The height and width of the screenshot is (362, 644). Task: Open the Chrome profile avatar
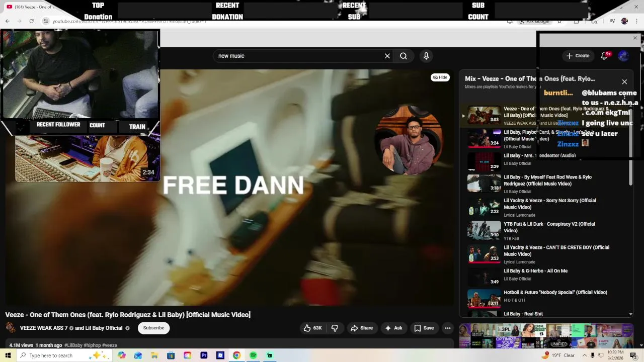coord(624,21)
